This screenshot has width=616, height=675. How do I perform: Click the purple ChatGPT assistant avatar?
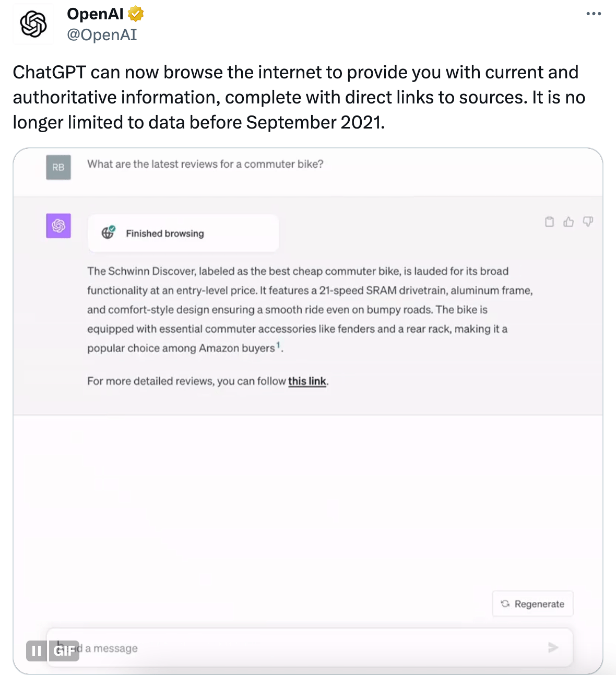click(x=58, y=226)
